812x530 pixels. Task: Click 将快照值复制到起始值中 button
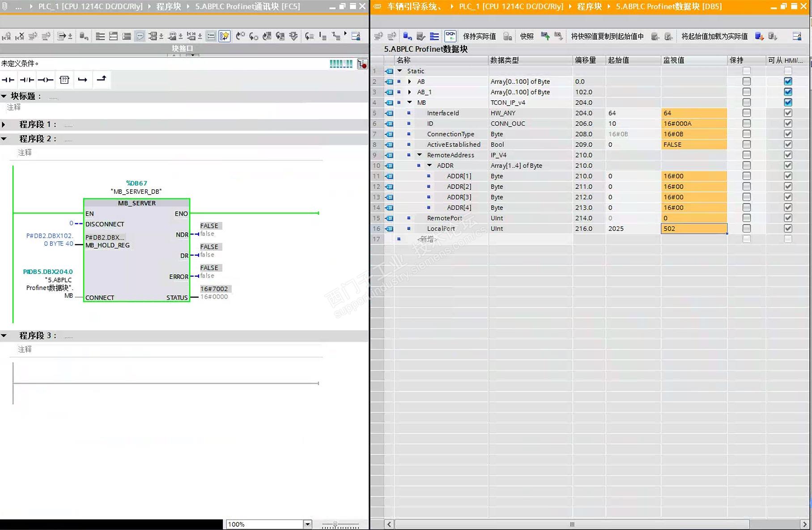click(x=607, y=36)
